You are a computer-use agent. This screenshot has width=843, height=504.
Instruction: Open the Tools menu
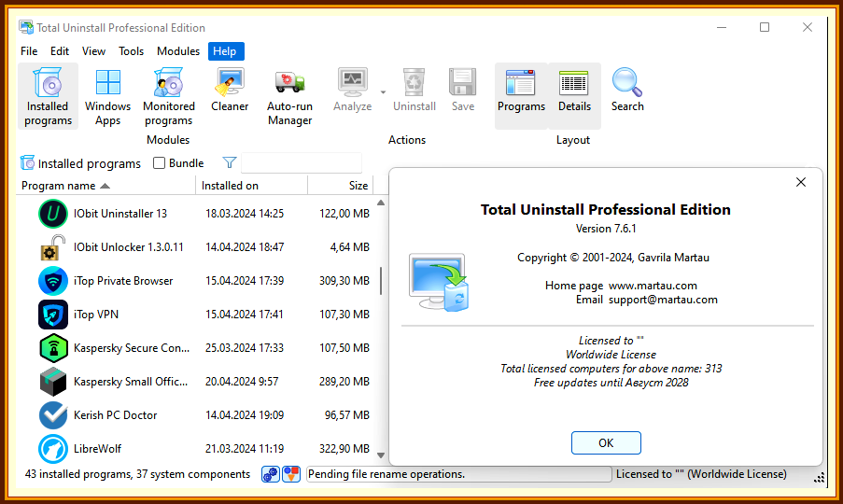[x=132, y=51]
